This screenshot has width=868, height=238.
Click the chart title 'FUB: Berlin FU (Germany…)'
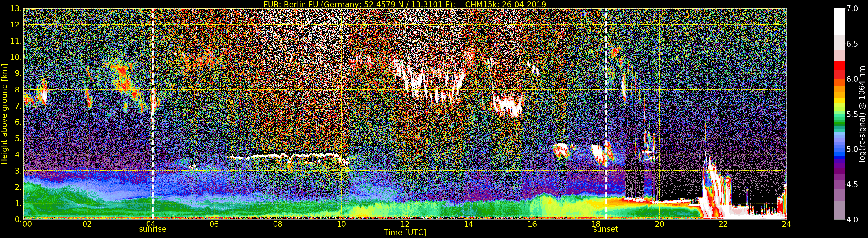click(x=405, y=4)
